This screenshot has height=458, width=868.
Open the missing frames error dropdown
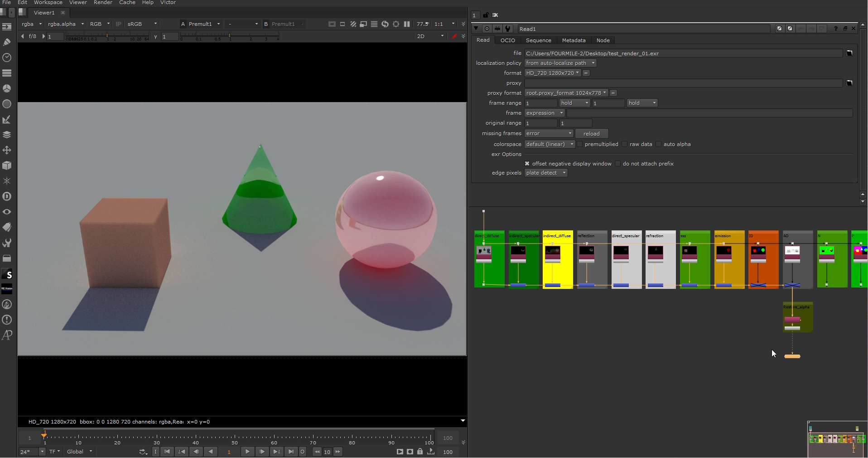(x=549, y=134)
